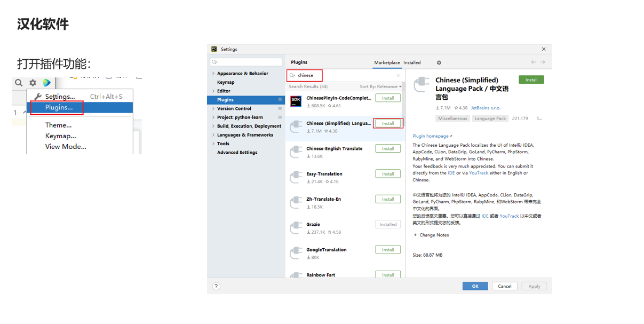
Task: Click the wrench icon beside Settings
Action: pos(38,97)
